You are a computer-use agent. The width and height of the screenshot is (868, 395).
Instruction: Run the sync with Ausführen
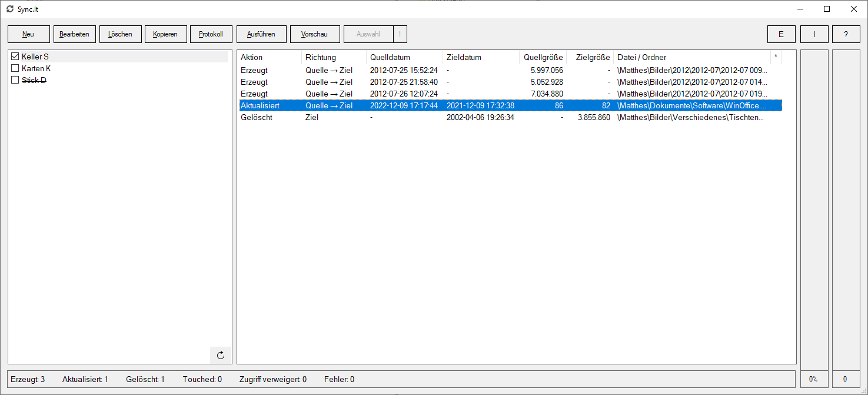[261, 34]
